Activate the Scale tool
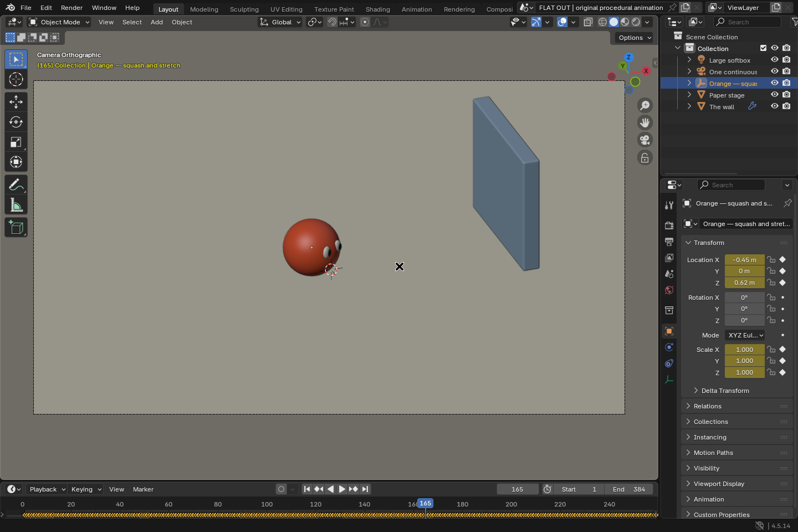Viewport: 798px width, 532px height. click(x=16, y=142)
